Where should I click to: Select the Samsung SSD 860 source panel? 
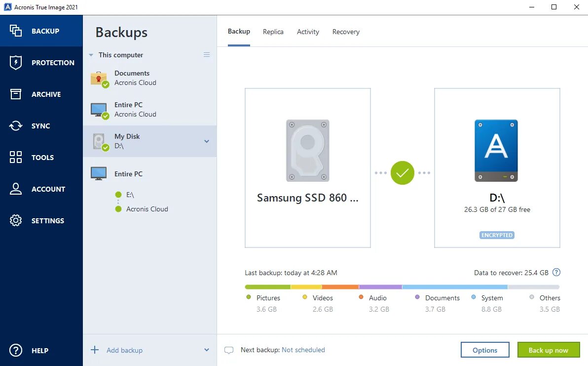(307, 168)
